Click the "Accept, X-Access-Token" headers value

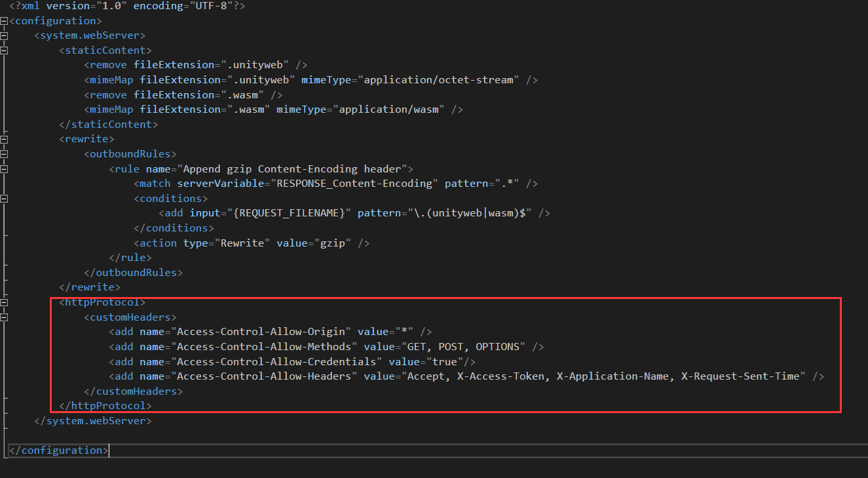[x=603, y=376]
